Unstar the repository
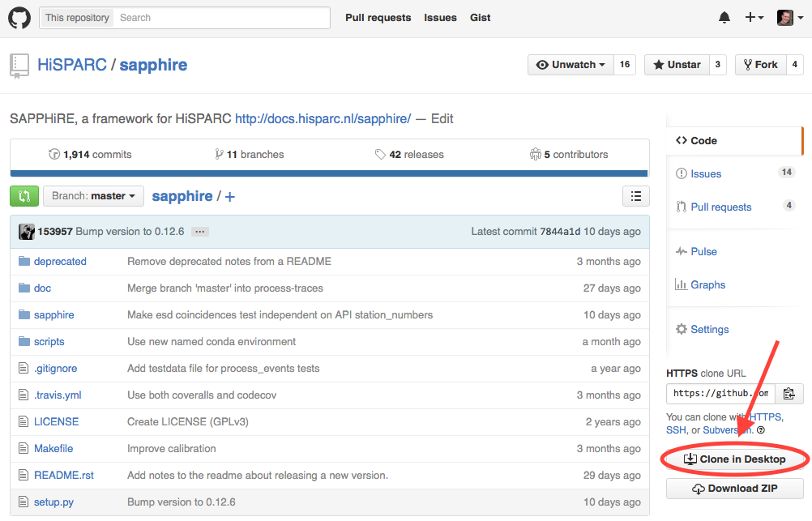The image size is (812, 521). coord(677,65)
